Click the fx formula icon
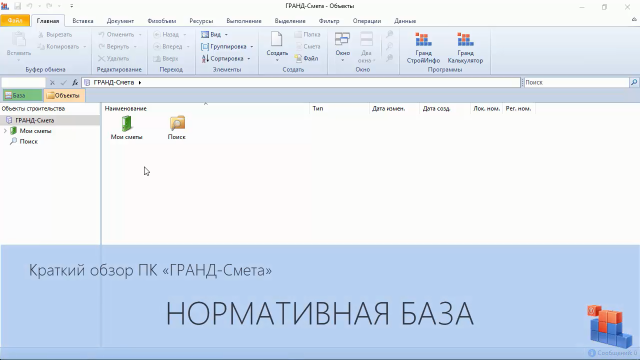This screenshot has height=360, width=640. pyautogui.click(x=75, y=82)
